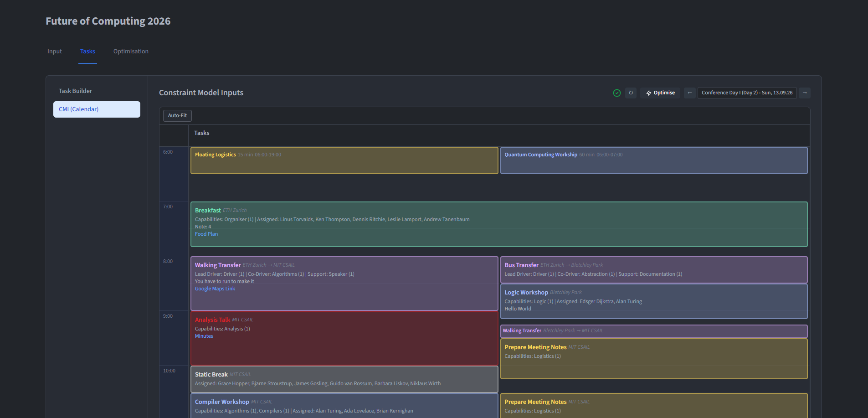The height and width of the screenshot is (418, 868).
Task: Open the Minutes link in Analysis Talk
Action: (204, 336)
